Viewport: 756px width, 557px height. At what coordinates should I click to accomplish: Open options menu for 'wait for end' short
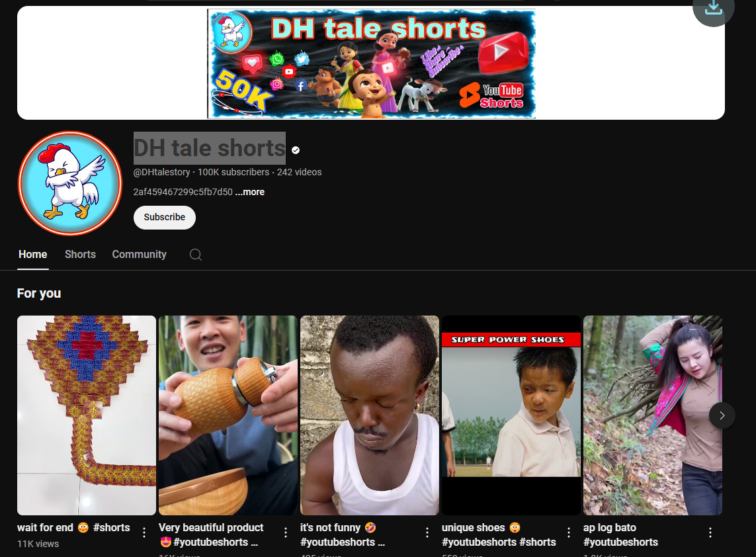click(144, 533)
